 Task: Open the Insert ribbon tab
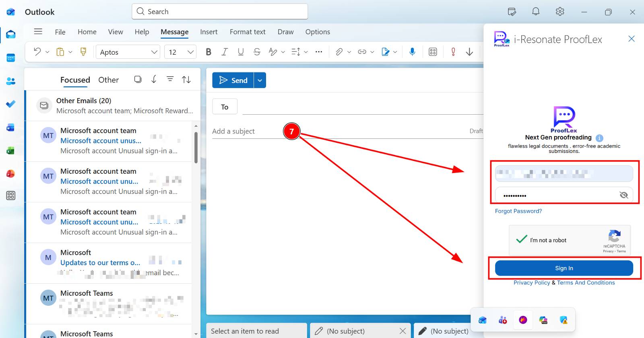click(208, 32)
